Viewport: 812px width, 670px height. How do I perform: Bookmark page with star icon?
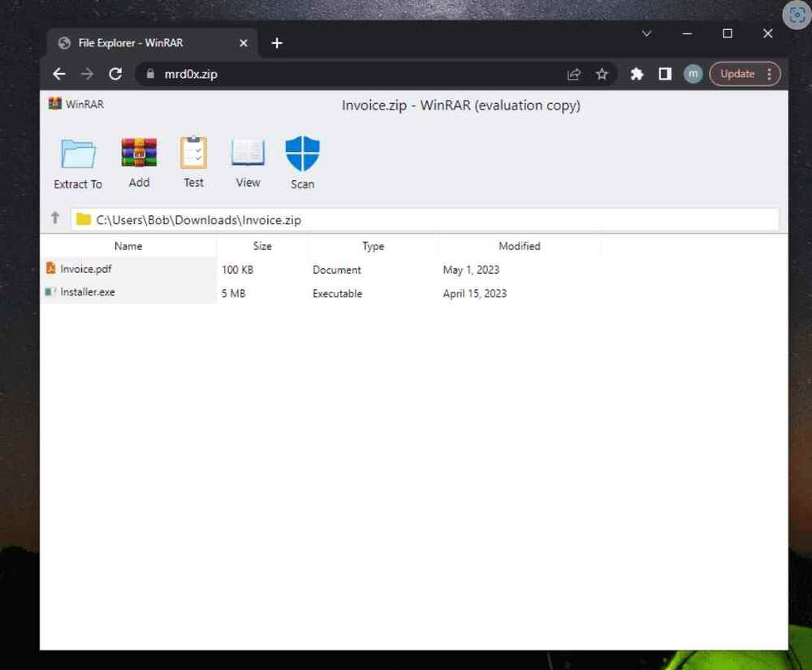[x=602, y=74]
